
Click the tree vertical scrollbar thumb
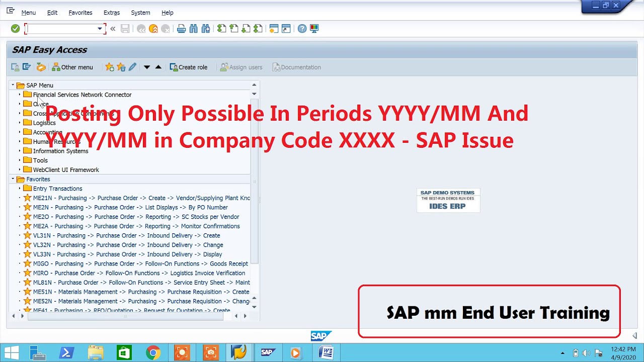point(254,181)
